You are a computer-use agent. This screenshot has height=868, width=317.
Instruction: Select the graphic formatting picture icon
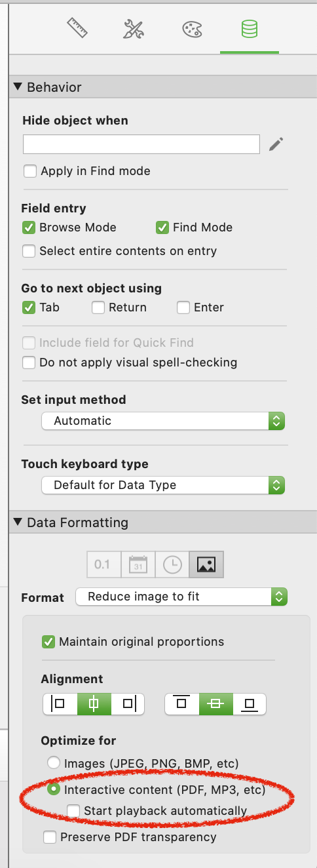(206, 564)
